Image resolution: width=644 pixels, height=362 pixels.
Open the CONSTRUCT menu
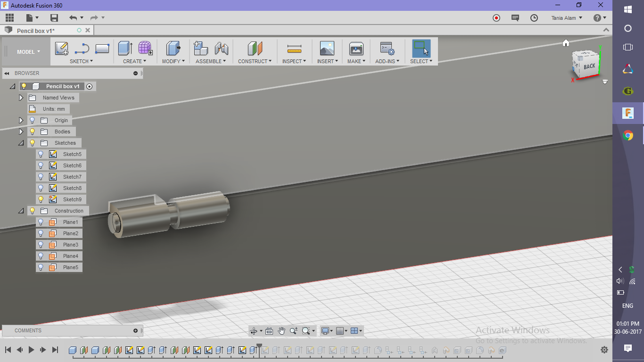point(255,61)
